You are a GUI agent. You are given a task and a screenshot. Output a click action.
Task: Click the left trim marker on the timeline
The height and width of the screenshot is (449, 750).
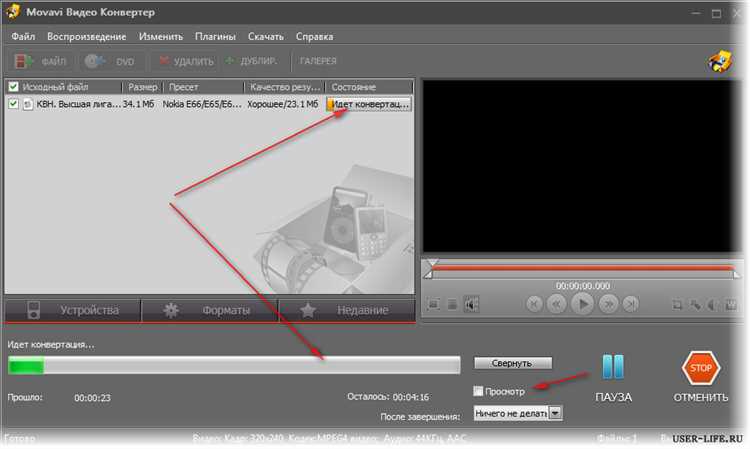click(429, 274)
